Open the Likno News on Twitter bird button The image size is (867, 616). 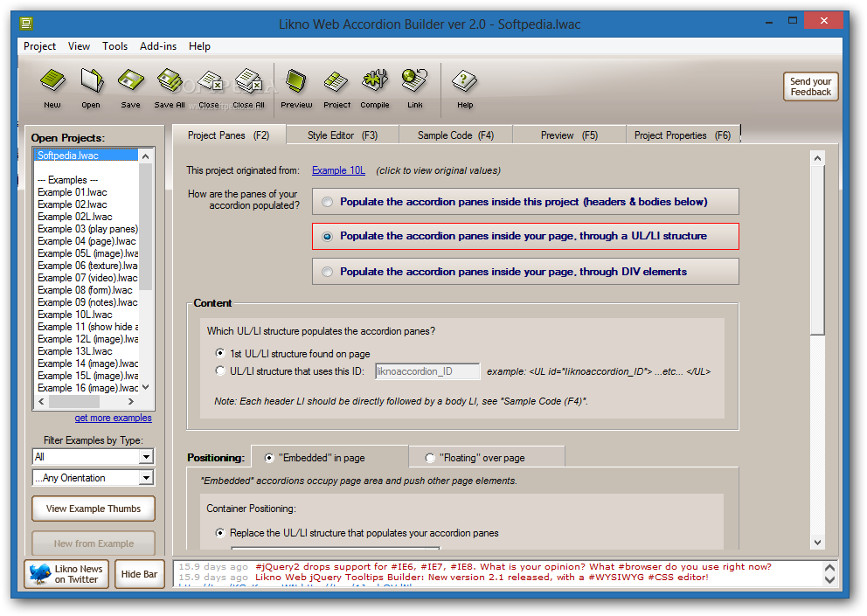(x=66, y=574)
